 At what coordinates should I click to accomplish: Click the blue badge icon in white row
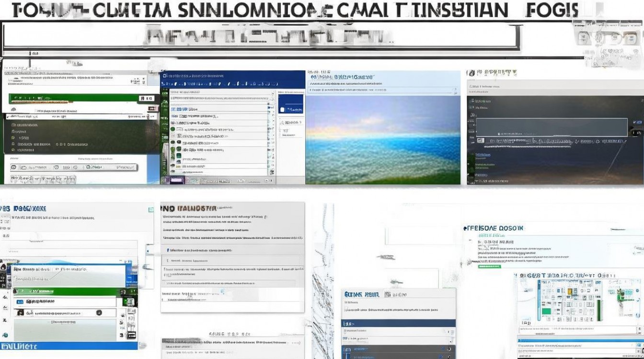tap(20, 302)
